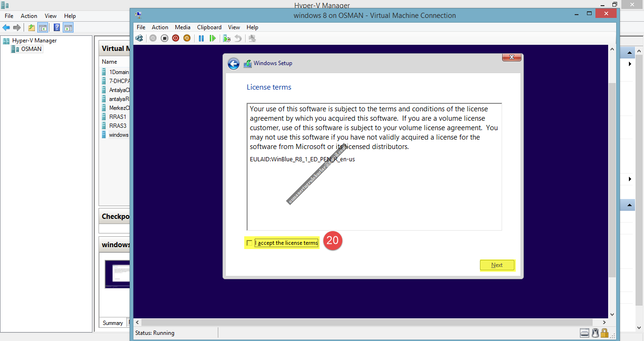Screen dimensions: 644x341
Task: Open the Media menu
Action: [182, 27]
